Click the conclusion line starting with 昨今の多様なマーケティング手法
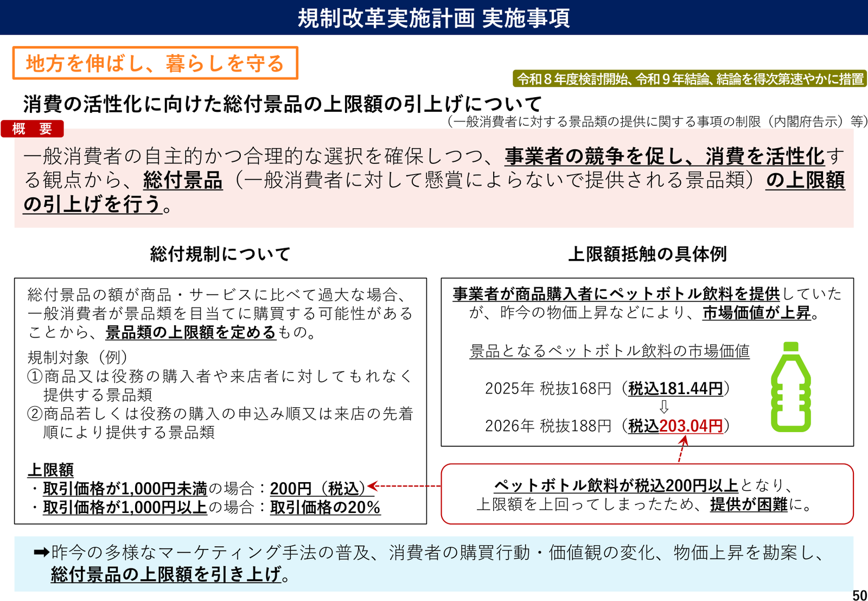The width and height of the screenshot is (868, 601). [437, 552]
